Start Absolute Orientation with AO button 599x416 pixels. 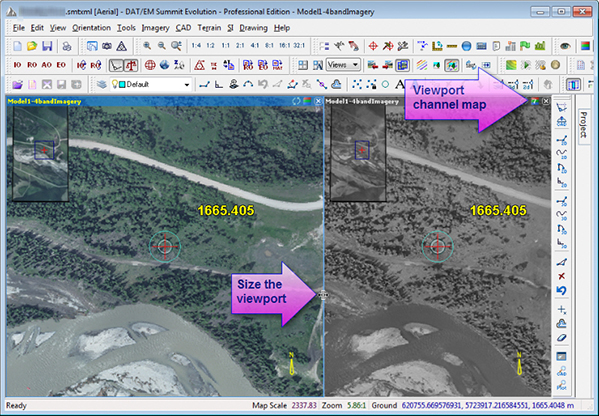pos(47,65)
